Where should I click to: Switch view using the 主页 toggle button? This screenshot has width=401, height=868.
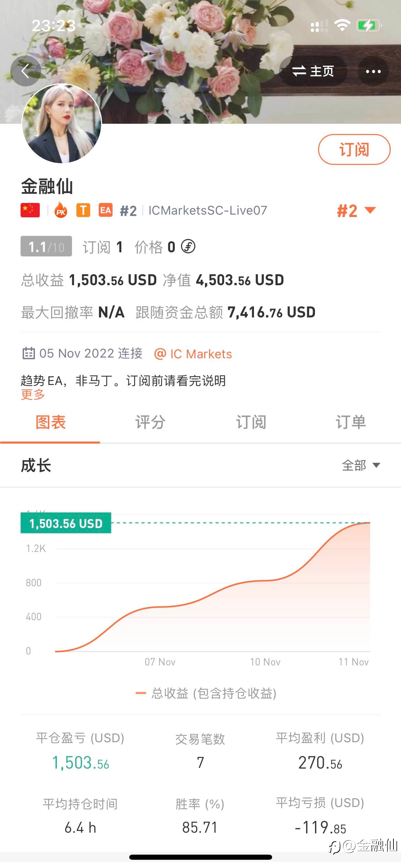tap(313, 71)
